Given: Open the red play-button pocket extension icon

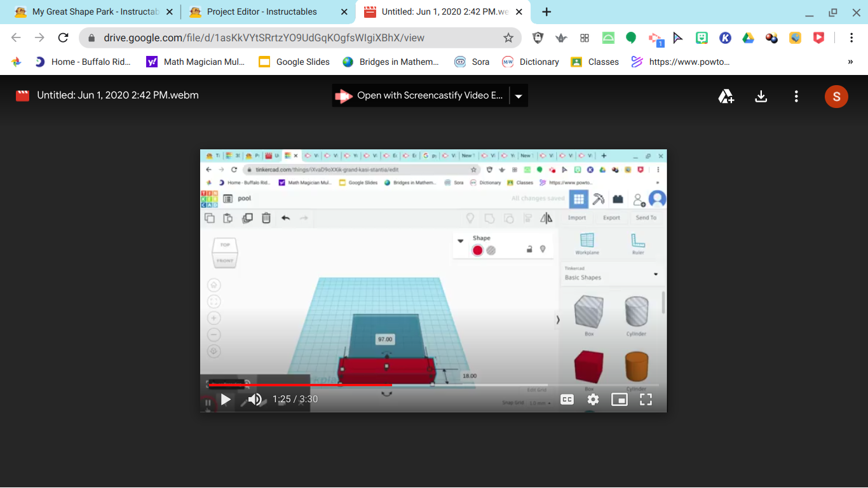Looking at the screenshot, I should (819, 37).
